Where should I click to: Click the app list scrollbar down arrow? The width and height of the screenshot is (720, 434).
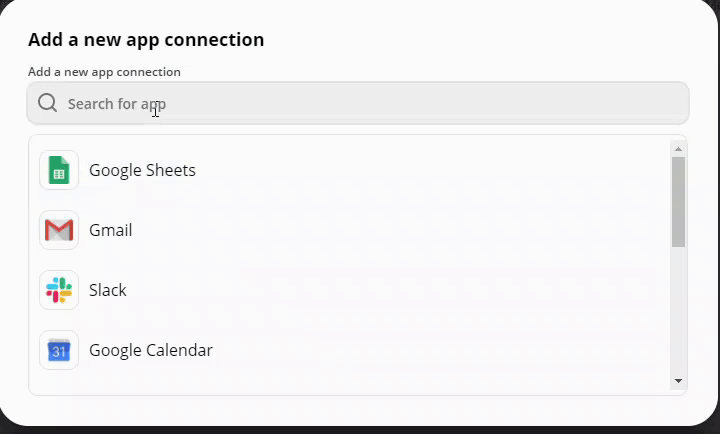pos(678,381)
